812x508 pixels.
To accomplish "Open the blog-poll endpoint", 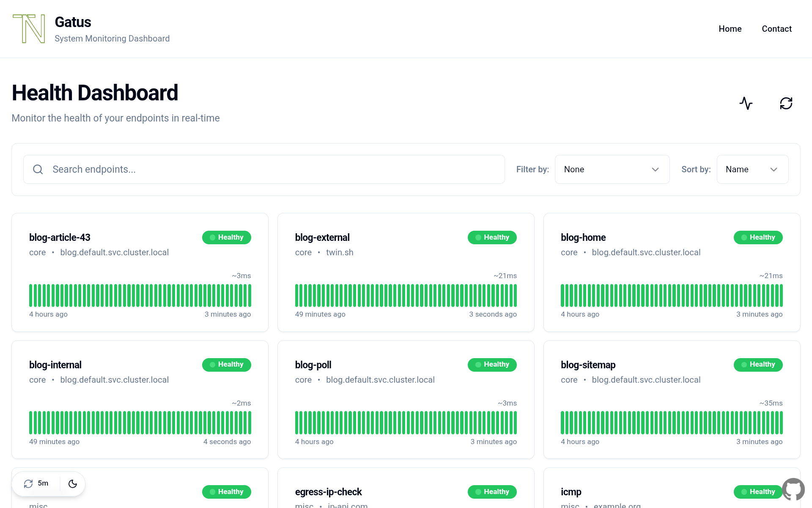I will (x=313, y=365).
